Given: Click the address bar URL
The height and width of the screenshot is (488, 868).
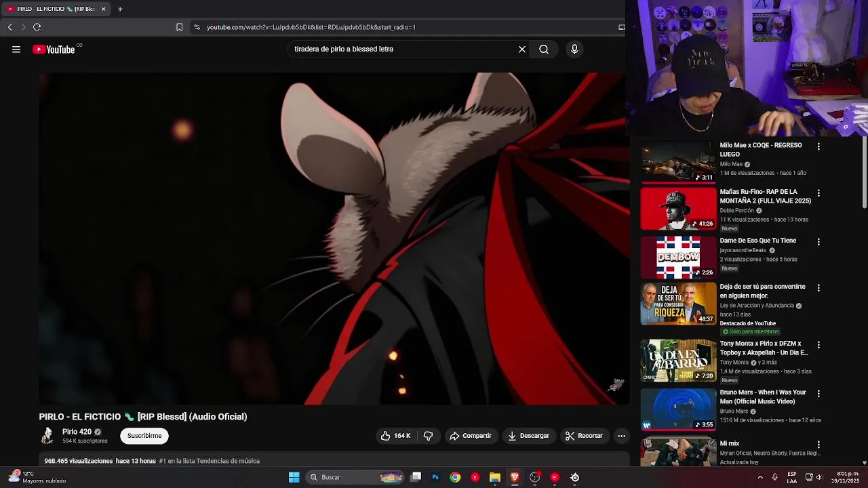Looking at the screenshot, I should [311, 27].
